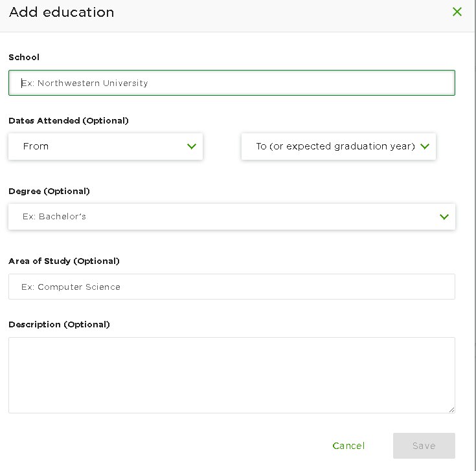Screen dimensions: 476x471
Task: Close the Add education dialog
Action: [x=457, y=12]
